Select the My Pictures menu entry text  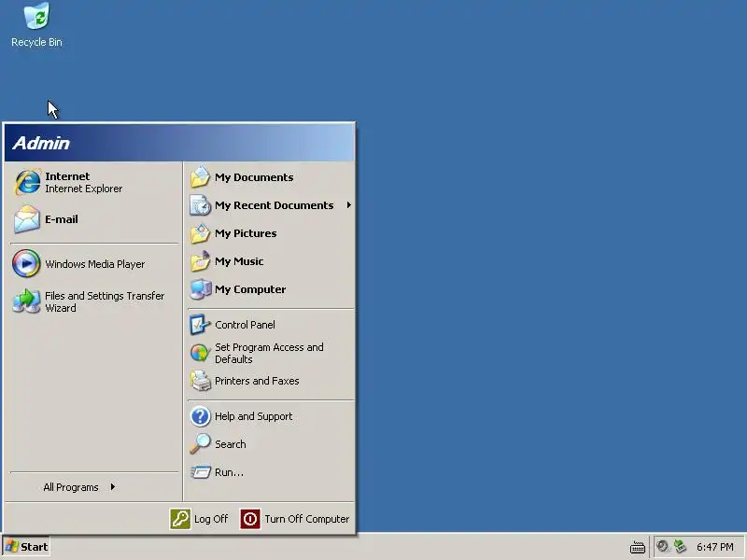coord(246,233)
